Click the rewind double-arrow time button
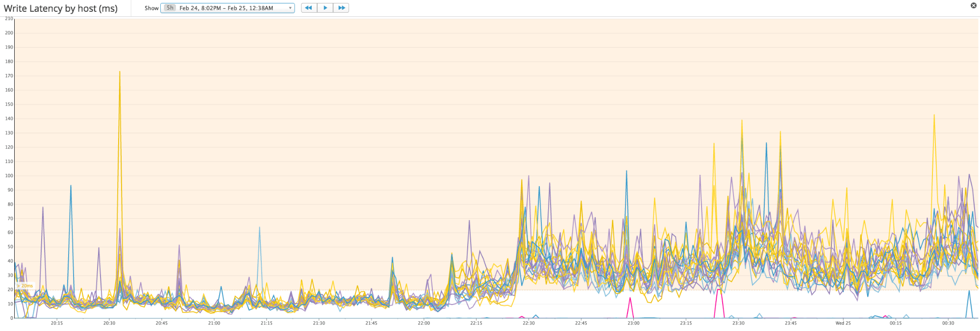The height and width of the screenshot is (331, 980). [x=308, y=8]
